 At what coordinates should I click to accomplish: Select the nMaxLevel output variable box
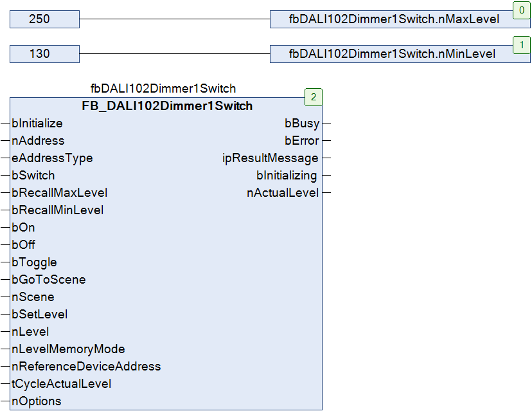pyautogui.click(x=400, y=19)
